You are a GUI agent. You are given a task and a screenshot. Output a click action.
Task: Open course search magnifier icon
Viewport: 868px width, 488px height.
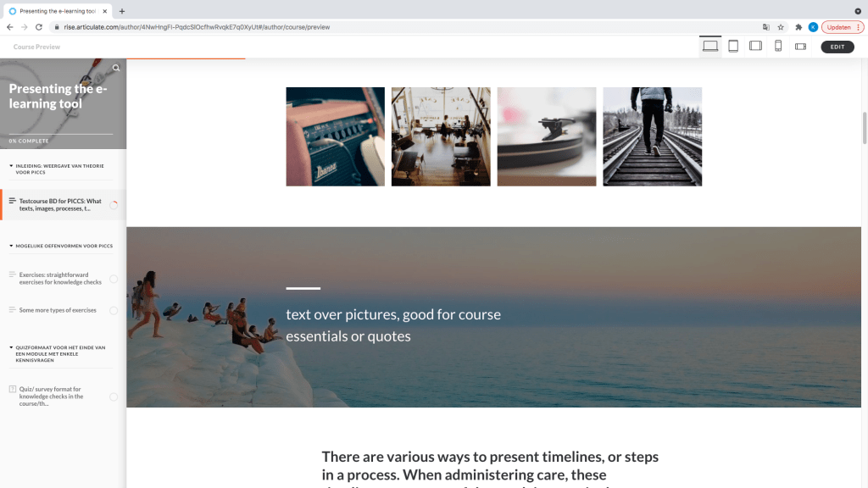pyautogui.click(x=116, y=68)
